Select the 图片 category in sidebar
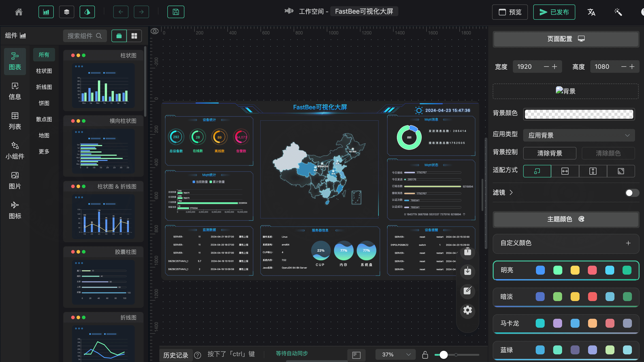644x362 pixels. [15, 181]
